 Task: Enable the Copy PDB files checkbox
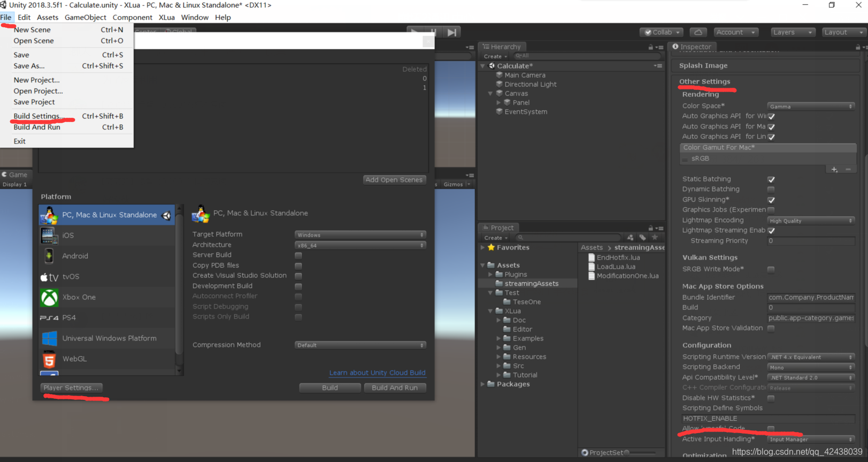pos(298,266)
